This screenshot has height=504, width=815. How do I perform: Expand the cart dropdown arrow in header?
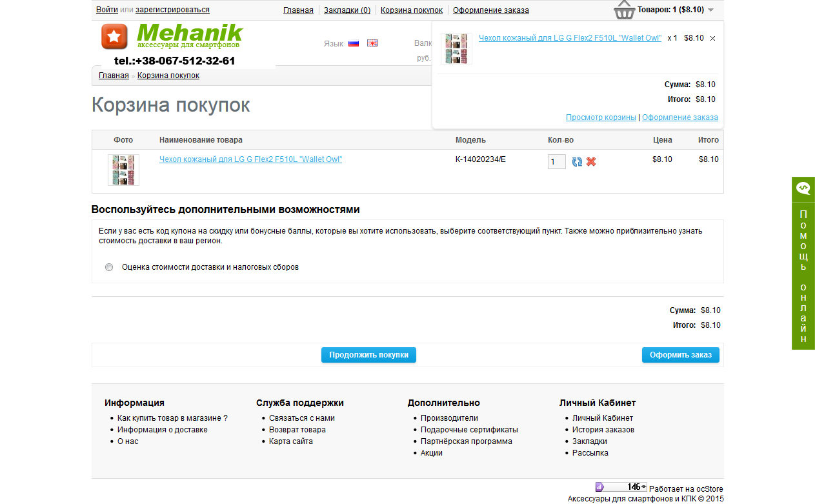coord(710,10)
